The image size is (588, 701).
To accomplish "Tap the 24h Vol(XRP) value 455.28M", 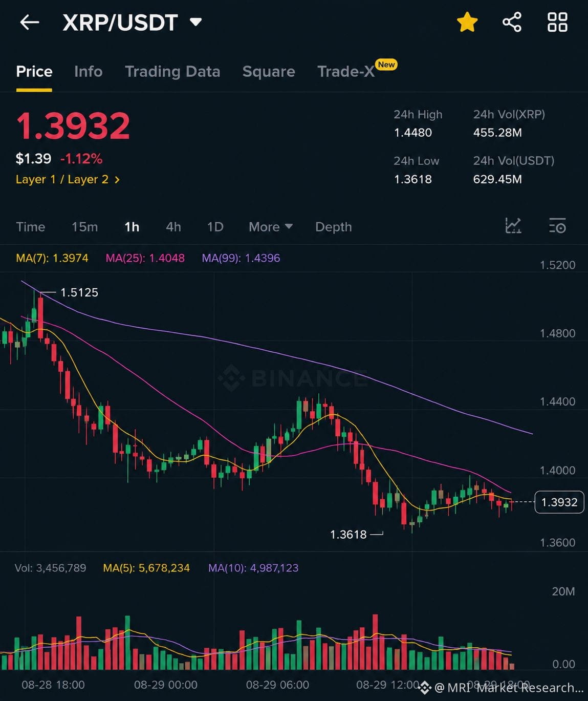I will tap(497, 133).
